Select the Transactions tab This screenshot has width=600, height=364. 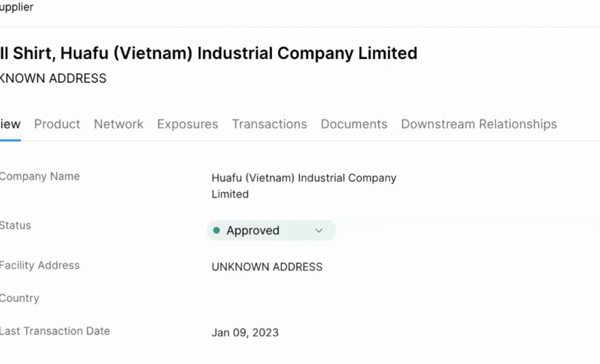point(270,124)
